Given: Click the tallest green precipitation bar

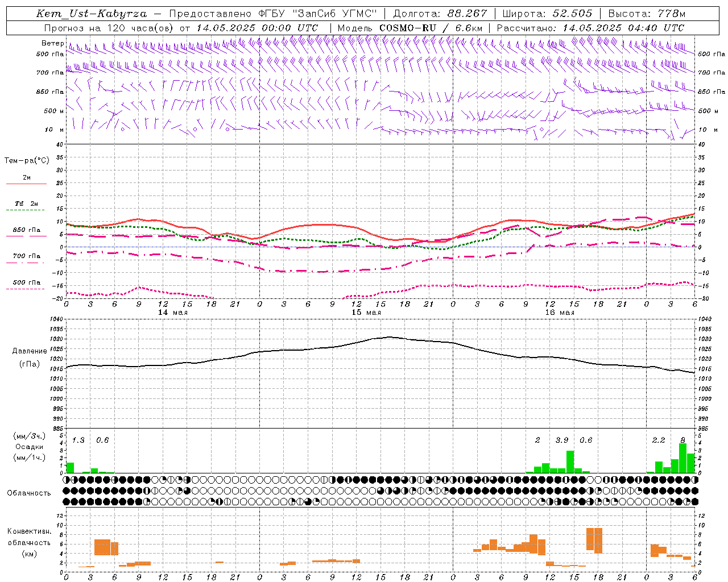Looking at the screenshot, I should tap(683, 458).
